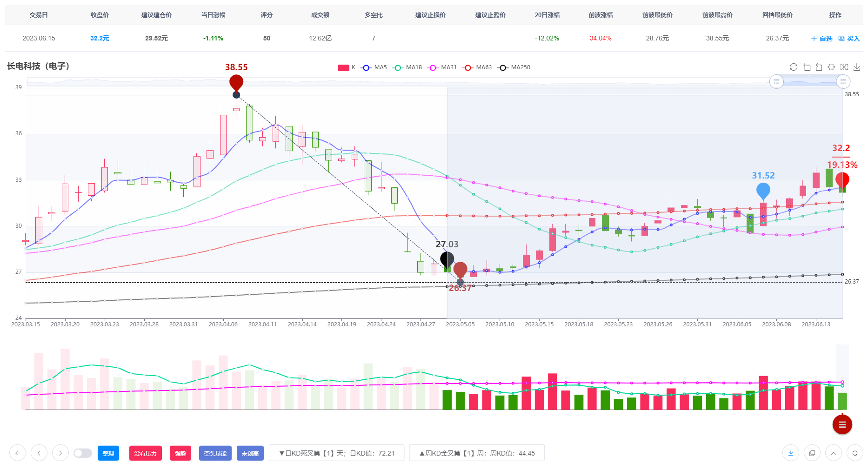Click the 建议建仓价 column header
This screenshot has width=868, height=463.
(x=156, y=15)
